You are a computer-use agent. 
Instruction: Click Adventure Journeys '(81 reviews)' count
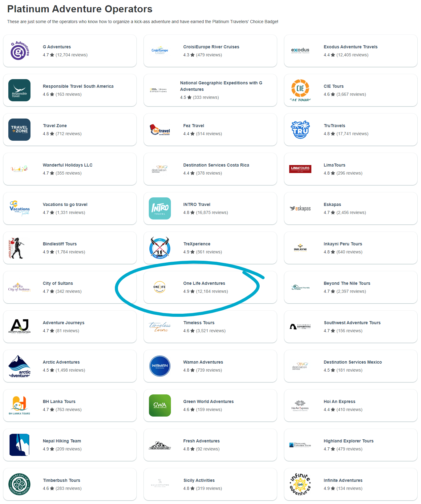67,331
